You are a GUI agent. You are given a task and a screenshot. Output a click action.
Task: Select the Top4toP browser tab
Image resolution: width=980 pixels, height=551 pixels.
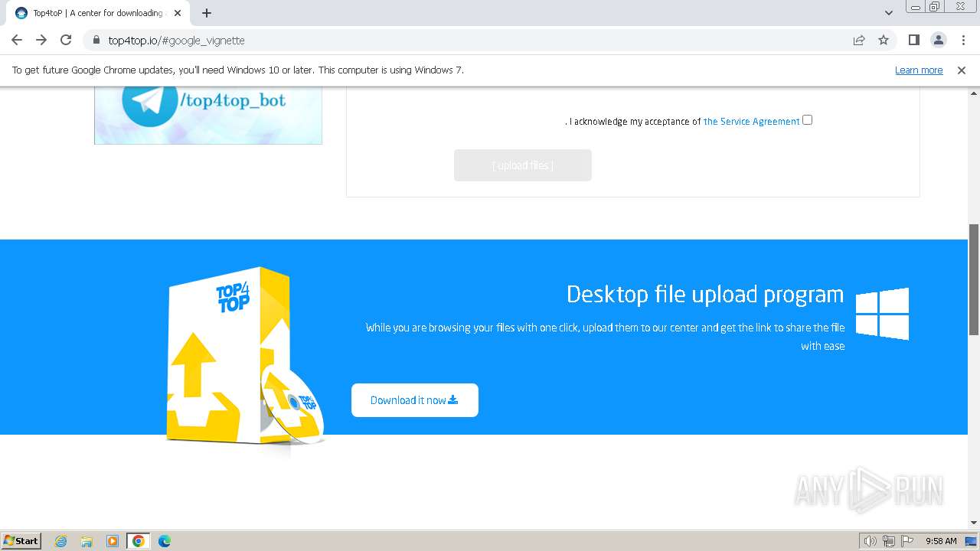99,13
